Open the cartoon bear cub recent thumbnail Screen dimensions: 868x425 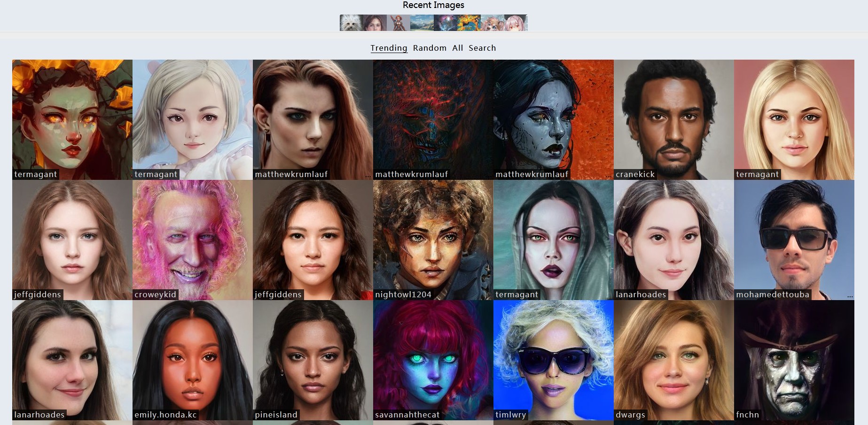pyautogui.click(x=492, y=23)
